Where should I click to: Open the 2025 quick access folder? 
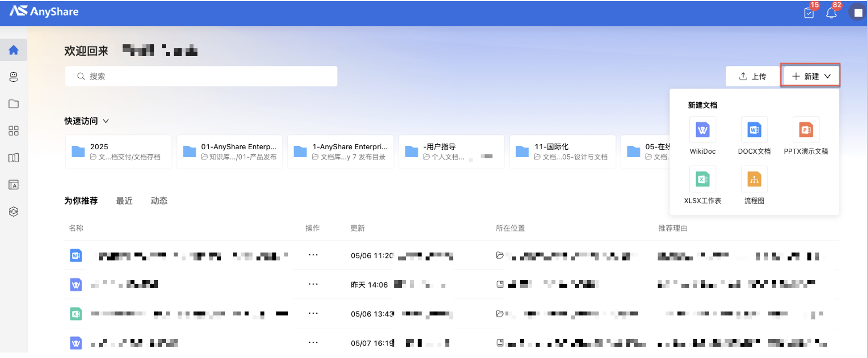tap(118, 152)
